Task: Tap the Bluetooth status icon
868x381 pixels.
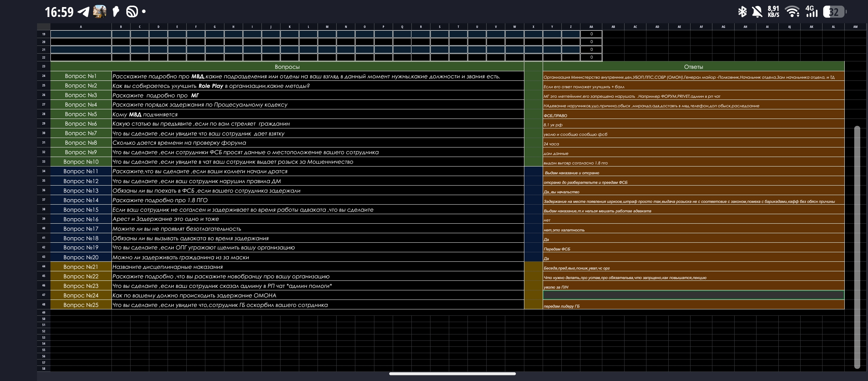Action: [742, 12]
